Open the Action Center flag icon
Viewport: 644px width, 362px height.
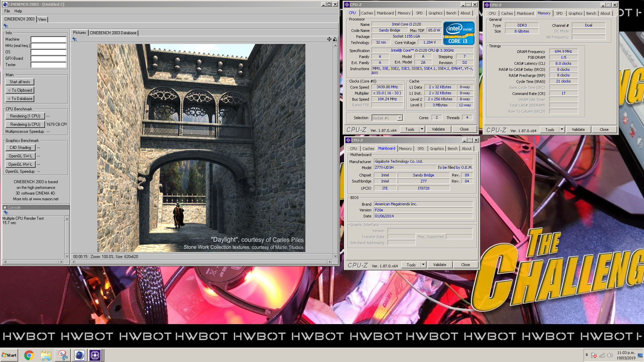click(594, 355)
